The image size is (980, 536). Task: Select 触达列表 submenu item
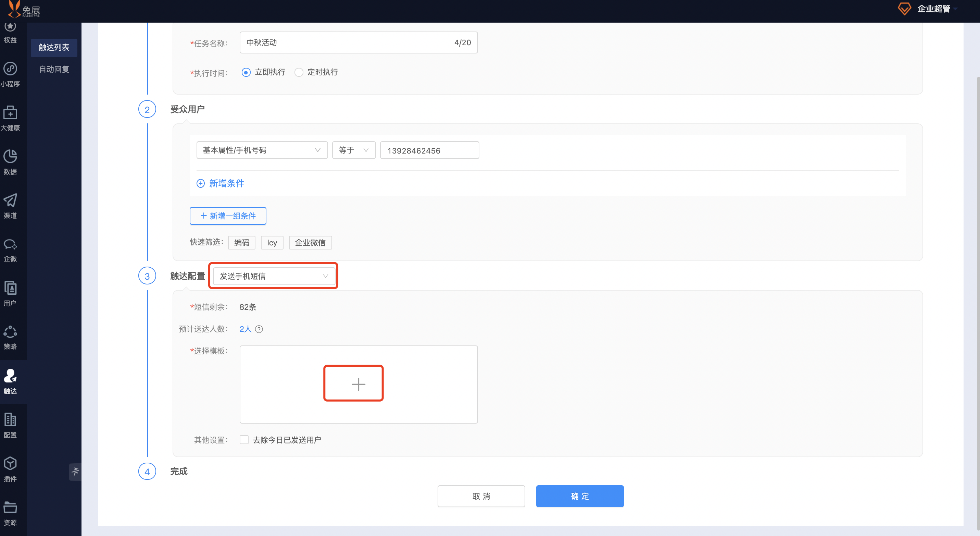coord(54,47)
